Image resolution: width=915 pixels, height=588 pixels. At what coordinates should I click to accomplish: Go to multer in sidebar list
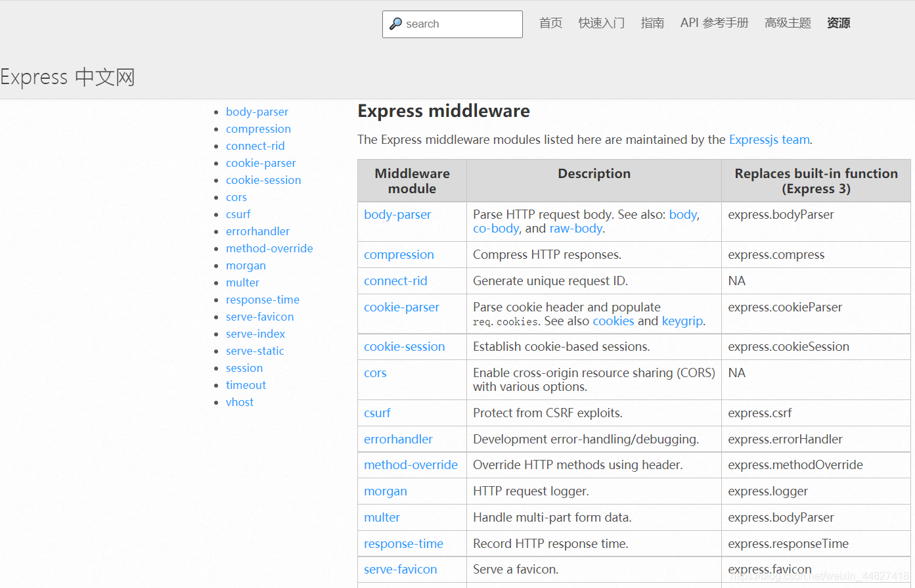click(x=242, y=283)
